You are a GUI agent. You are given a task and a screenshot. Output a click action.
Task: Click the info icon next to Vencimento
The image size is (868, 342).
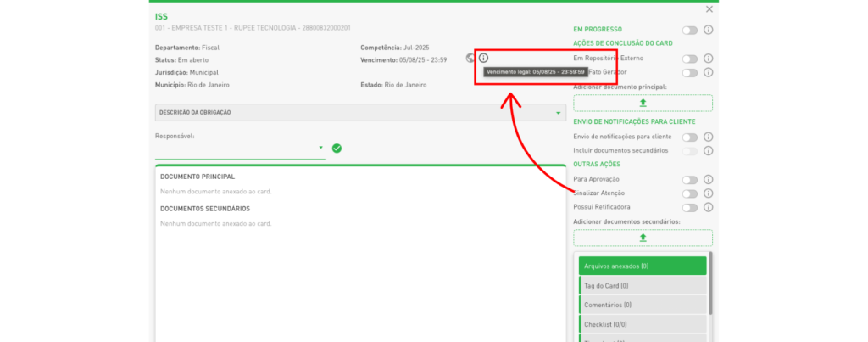483,59
